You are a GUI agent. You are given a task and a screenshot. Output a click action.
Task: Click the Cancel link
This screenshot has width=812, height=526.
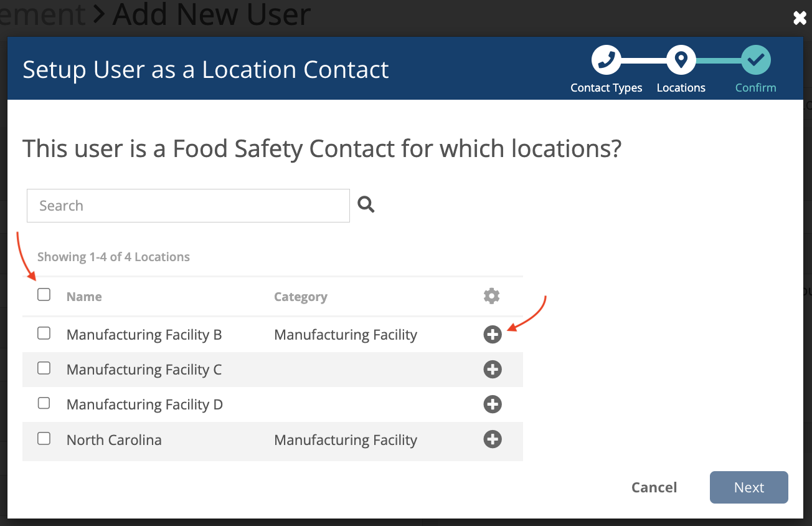[654, 487]
